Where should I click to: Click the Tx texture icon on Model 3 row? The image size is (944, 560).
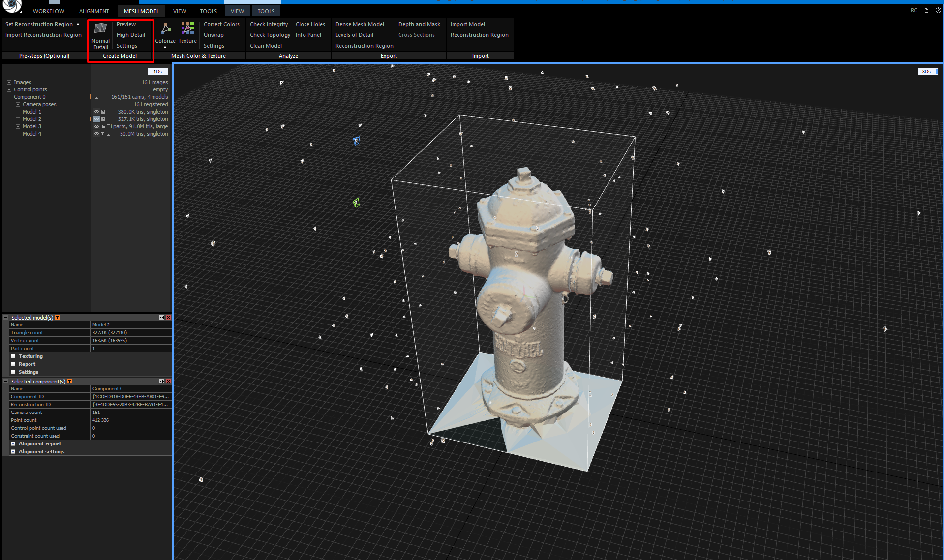pos(103,126)
